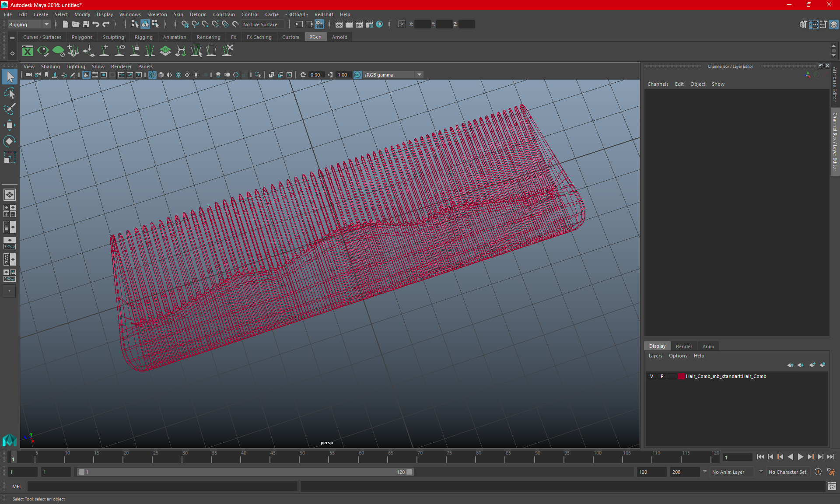
Task: Click the Snap to curves icon
Action: coord(195,24)
